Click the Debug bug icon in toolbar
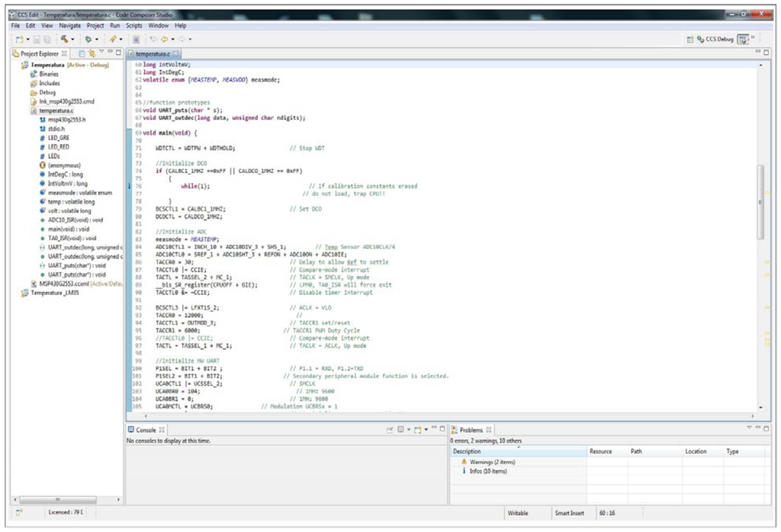Screen dimensions: 781x532 pos(88,38)
